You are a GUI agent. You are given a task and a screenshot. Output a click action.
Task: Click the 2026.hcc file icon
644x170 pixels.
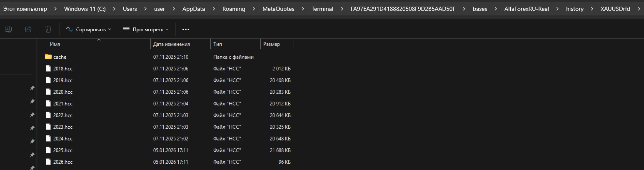[x=48, y=162]
